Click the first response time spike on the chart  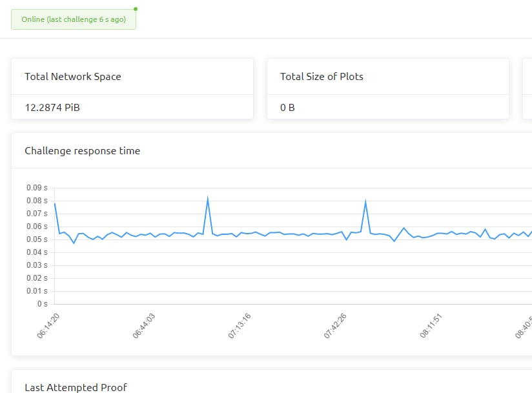[208, 199]
